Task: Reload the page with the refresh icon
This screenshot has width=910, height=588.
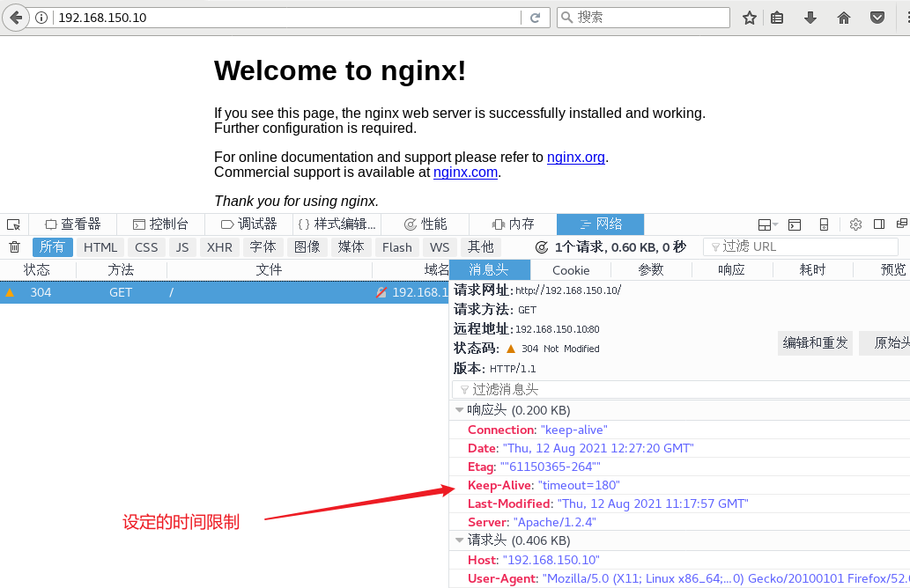Action: coord(535,18)
